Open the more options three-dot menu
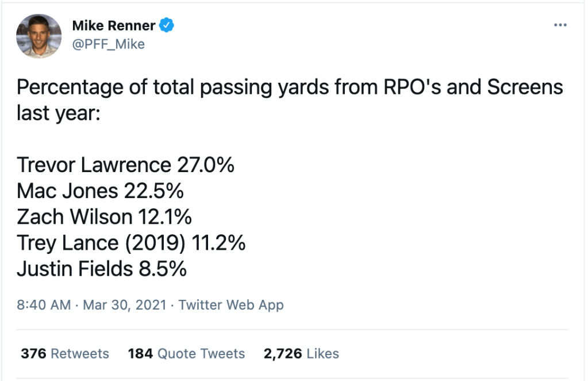Screen dimensions: 588x381 point(560,26)
